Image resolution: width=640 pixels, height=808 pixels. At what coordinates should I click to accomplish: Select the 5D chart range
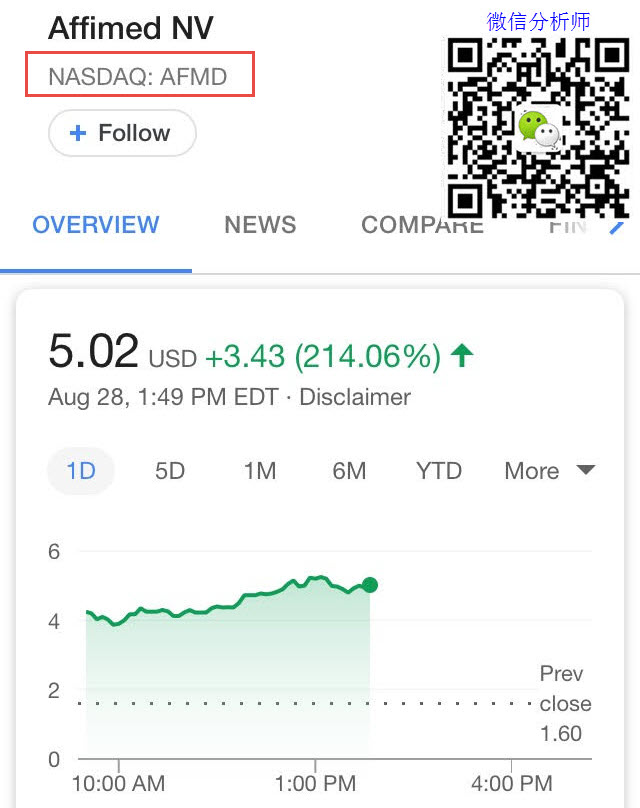click(170, 471)
